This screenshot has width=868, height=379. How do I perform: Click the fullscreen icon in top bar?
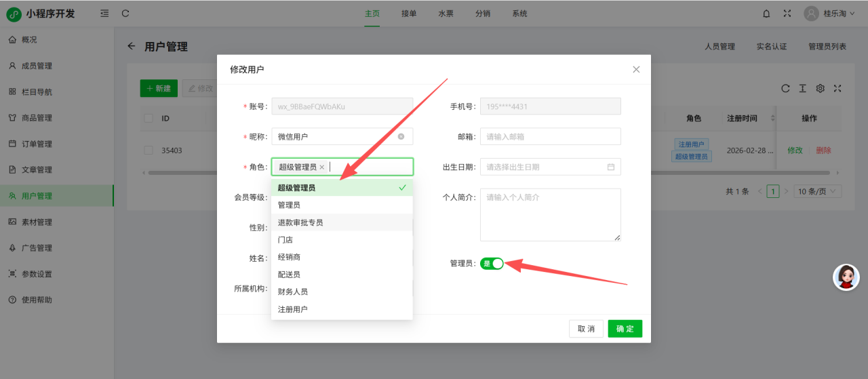point(787,14)
